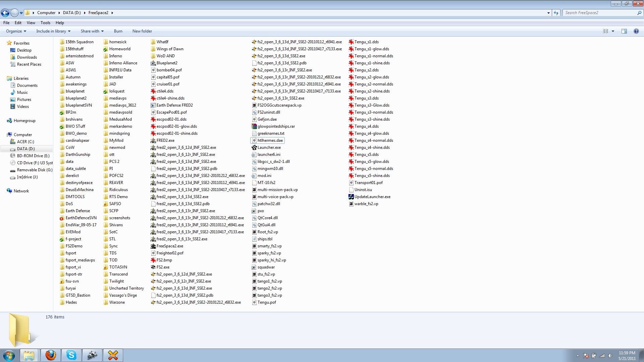Screen dimensions: 644x362
Task: Select the warble_fs2.vp file icon
Action: click(x=351, y=204)
